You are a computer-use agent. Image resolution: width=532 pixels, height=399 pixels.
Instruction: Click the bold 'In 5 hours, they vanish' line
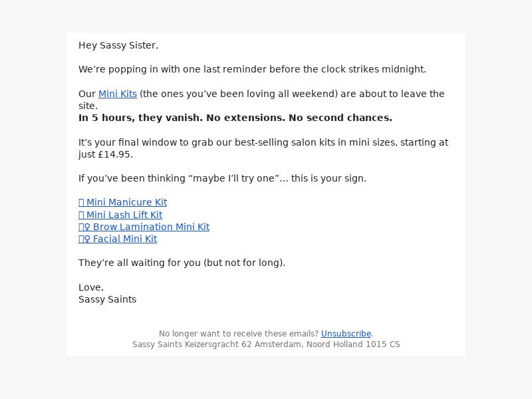(x=235, y=118)
